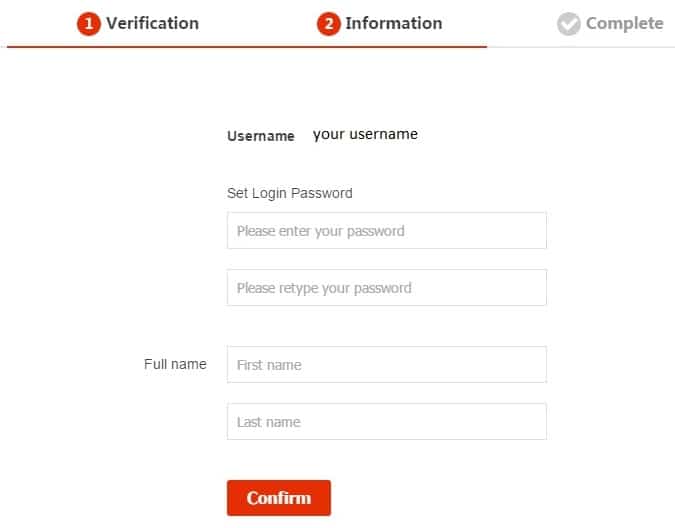Click the 'Full name' label
Viewport: 675px width, 528px height.
coord(175,364)
